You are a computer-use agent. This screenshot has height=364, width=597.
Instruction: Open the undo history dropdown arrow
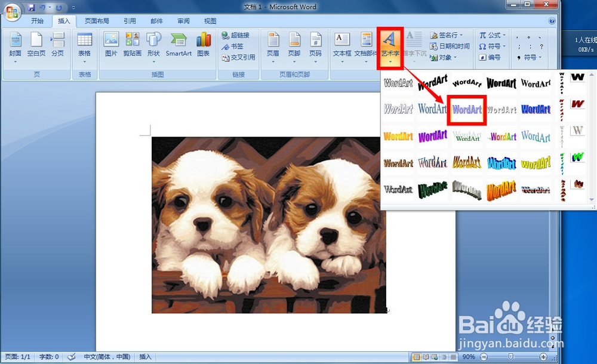pyautogui.click(x=50, y=7)
